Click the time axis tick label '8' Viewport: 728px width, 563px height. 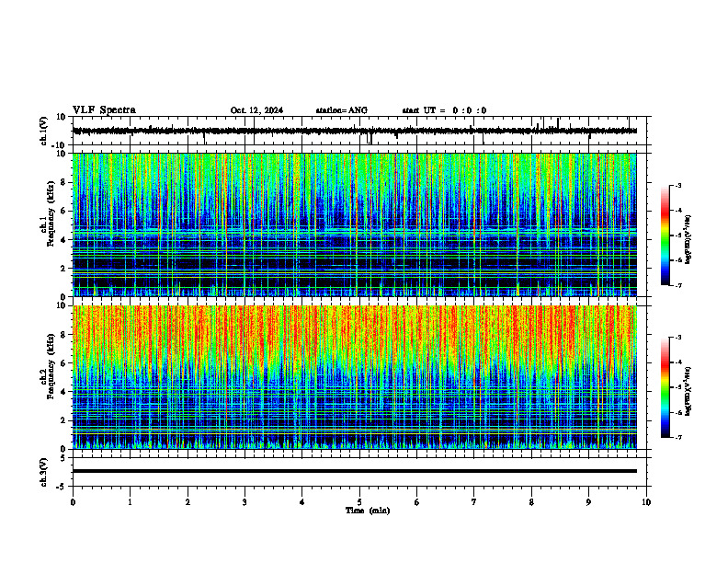click(531, 502)
